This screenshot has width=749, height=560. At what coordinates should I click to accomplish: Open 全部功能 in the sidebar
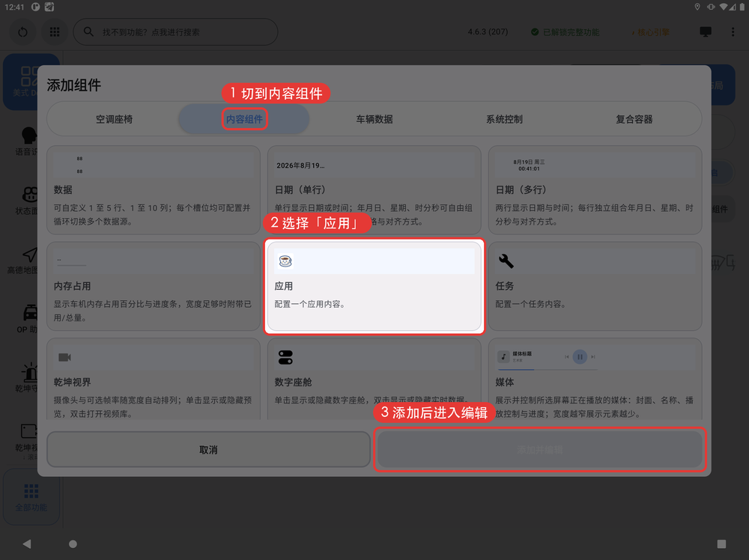[31, 497]
